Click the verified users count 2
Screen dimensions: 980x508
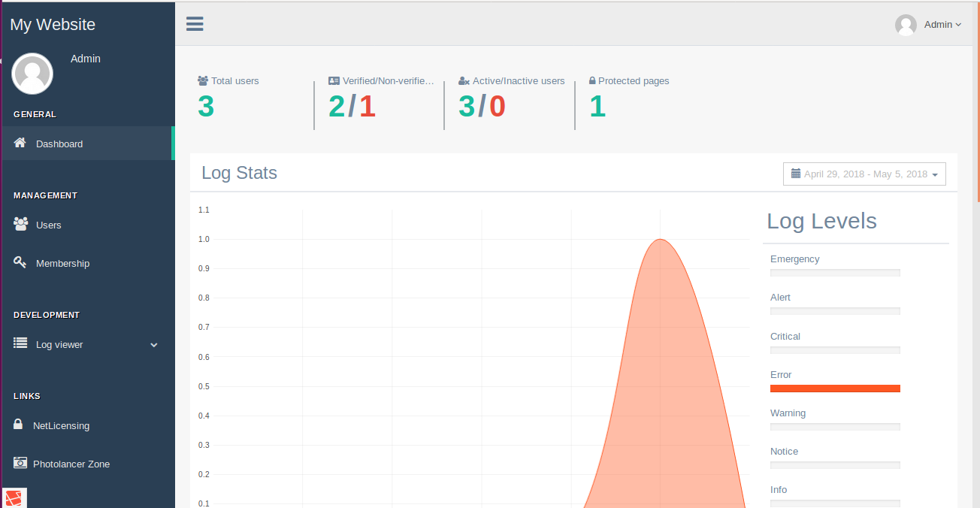point(337,107)
